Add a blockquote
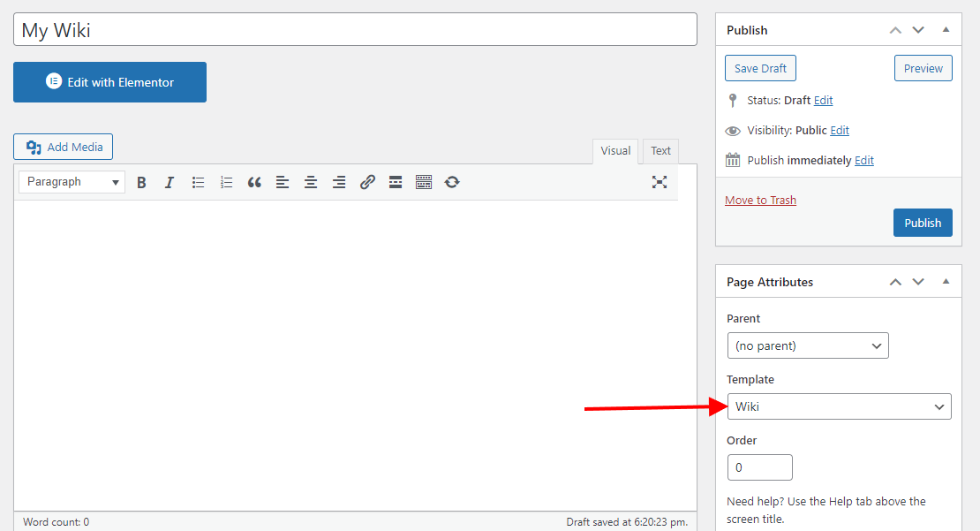 [254, 182]
